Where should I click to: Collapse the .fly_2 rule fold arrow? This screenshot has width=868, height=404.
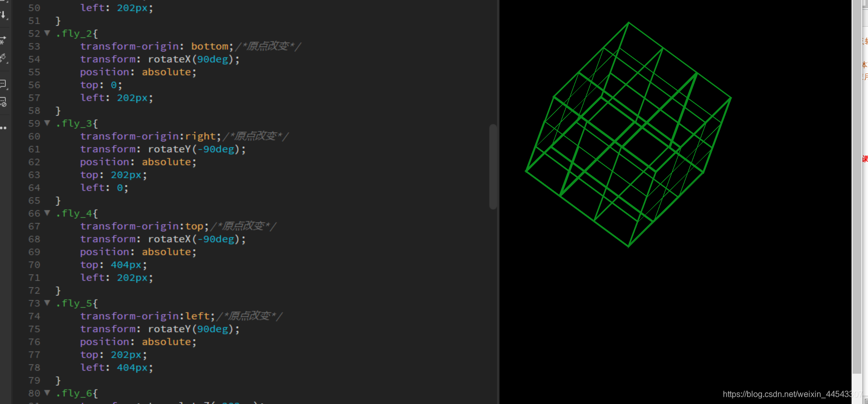tap(47, 33)
